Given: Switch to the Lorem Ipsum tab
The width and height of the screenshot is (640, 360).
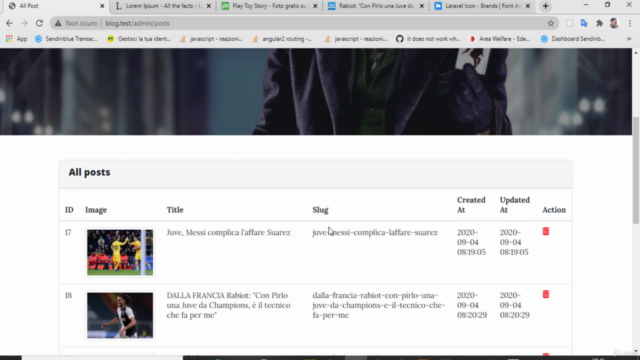Looking at the screenshot, I should pyautogui.click(x=163, y=6).
